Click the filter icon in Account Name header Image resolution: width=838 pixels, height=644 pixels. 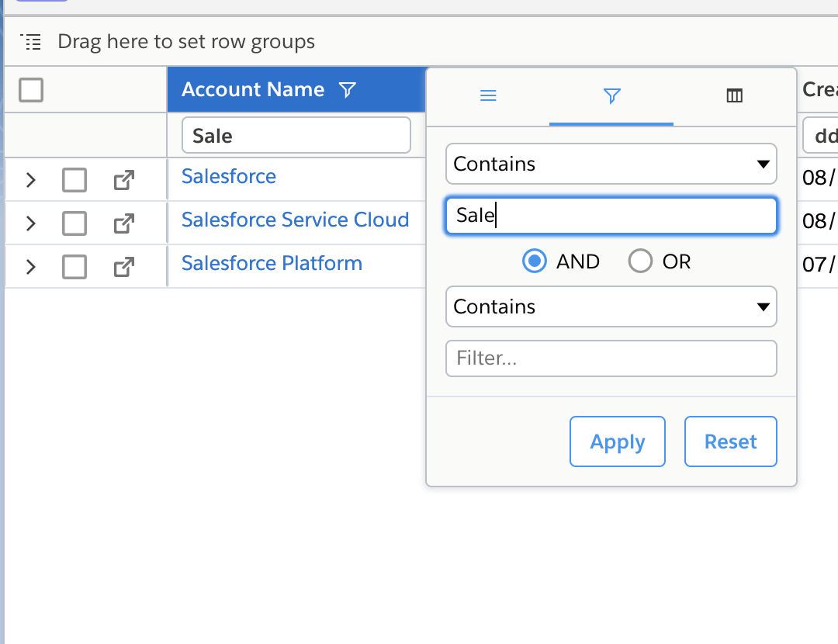click(x=348, y=90)
